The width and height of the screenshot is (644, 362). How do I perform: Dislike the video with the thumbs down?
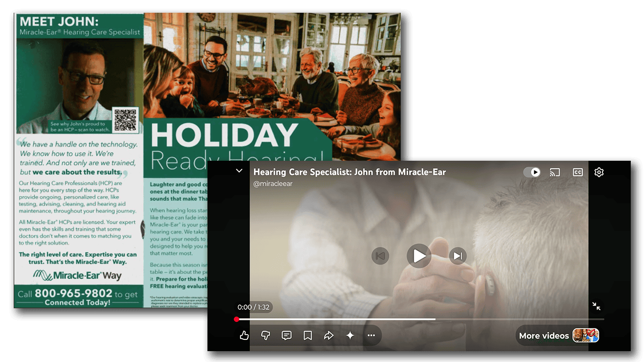click(x=265, y=336)
